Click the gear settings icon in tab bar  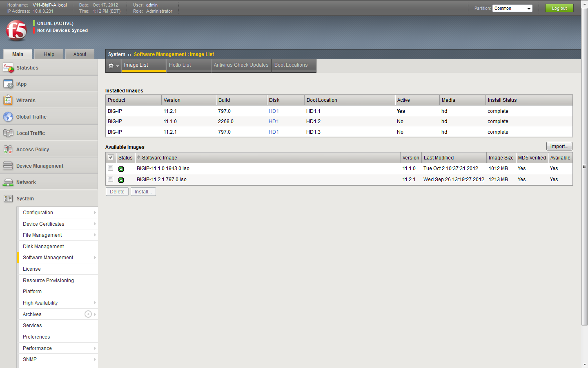pos(111,65)
